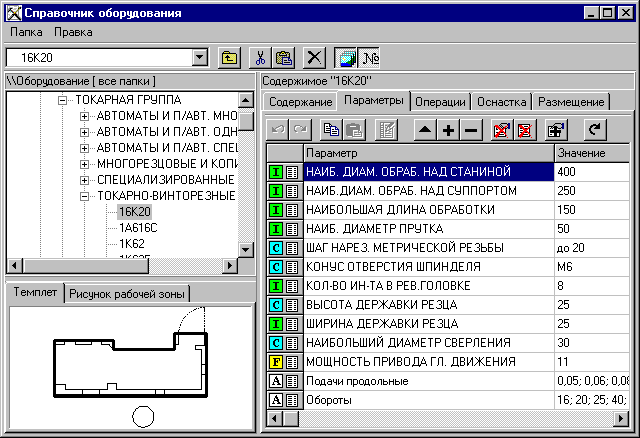
Task: Click parameters table horizontal scroll right arrow
Action: (x=621, y=418)
